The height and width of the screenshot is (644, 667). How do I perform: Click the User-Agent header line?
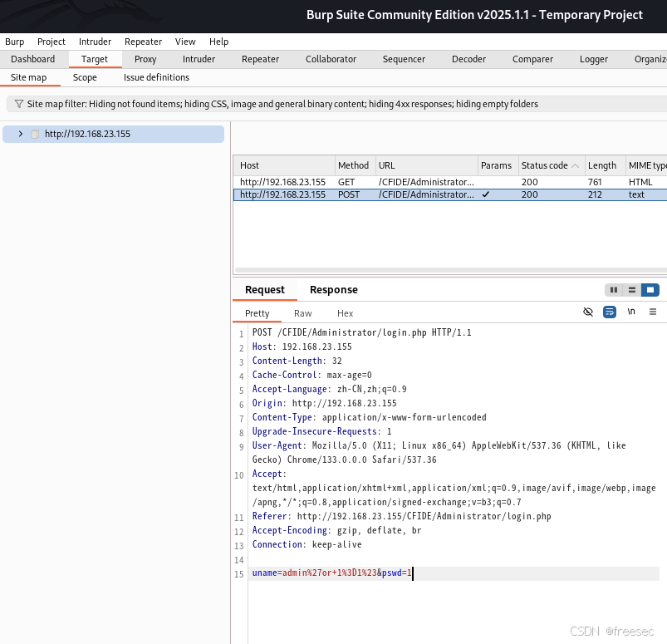point(439,452)
